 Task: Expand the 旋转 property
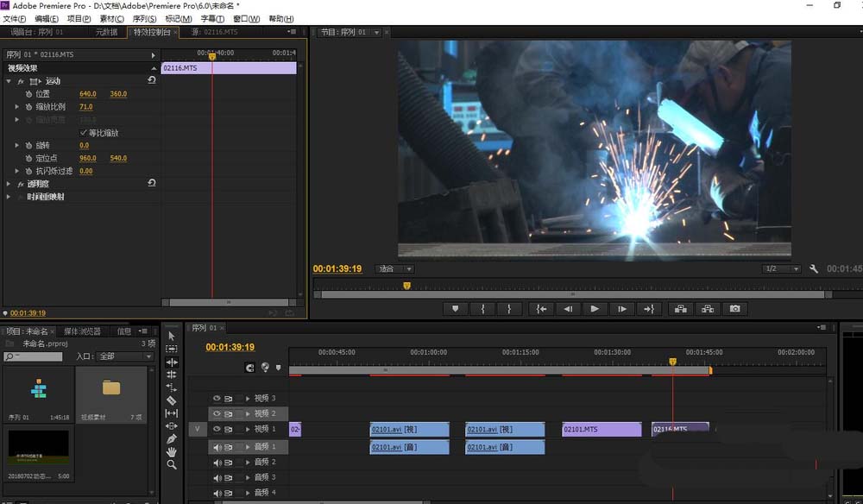point(16,145)
